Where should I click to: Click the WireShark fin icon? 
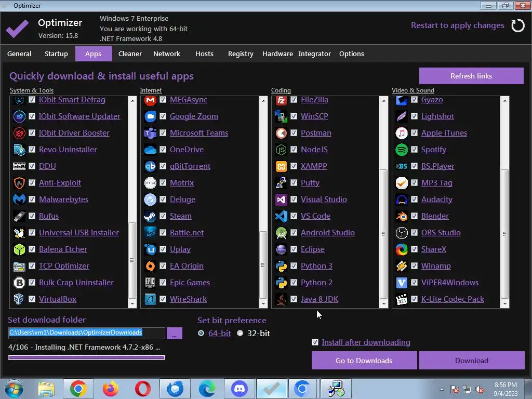150,299
